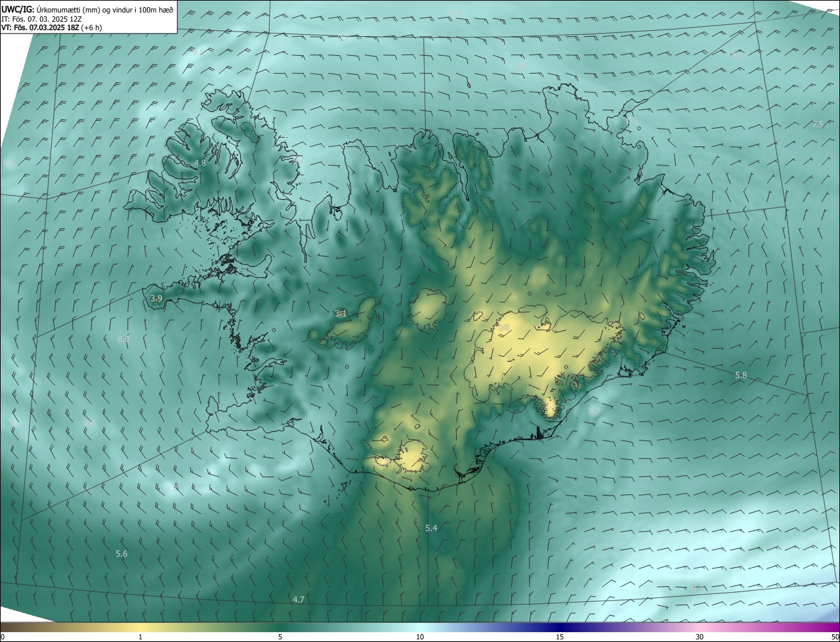Viewport: 840px width, 642px height.
Task: Click the 5 tick on the color scale
Action: coord(280,637)
